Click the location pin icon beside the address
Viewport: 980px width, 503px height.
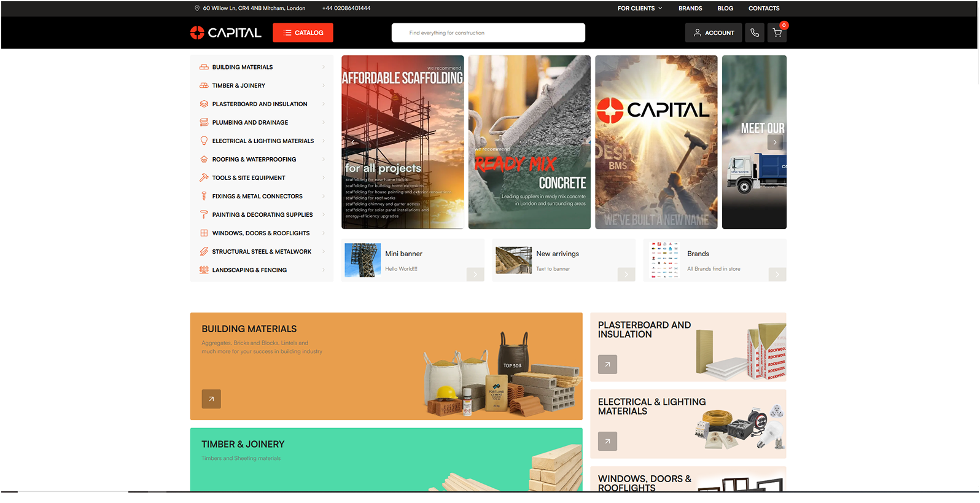coord(197,8)
